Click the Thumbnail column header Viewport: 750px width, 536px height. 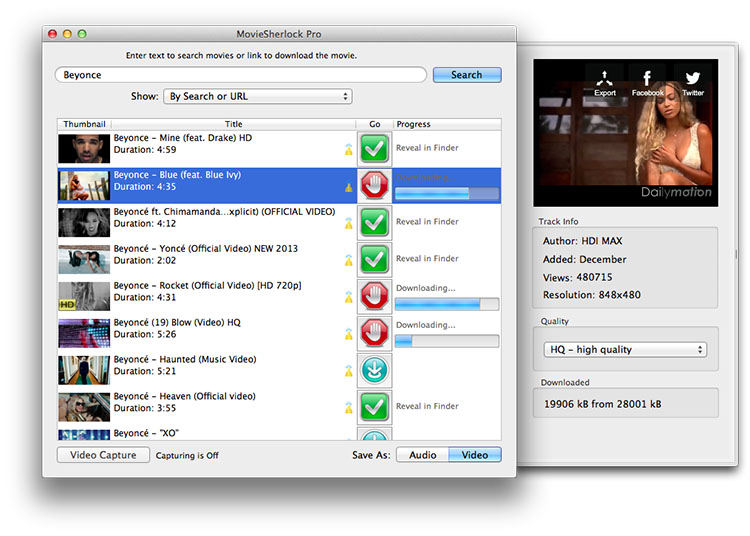tap(84, 124)
